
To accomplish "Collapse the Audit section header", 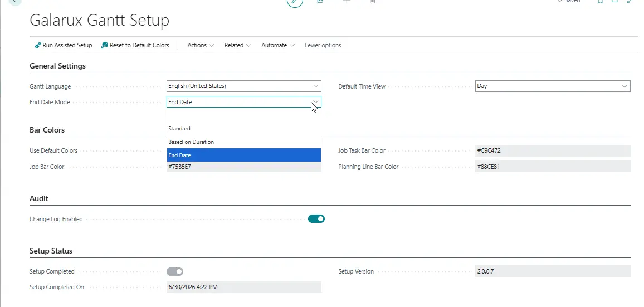I will (39, 198).
